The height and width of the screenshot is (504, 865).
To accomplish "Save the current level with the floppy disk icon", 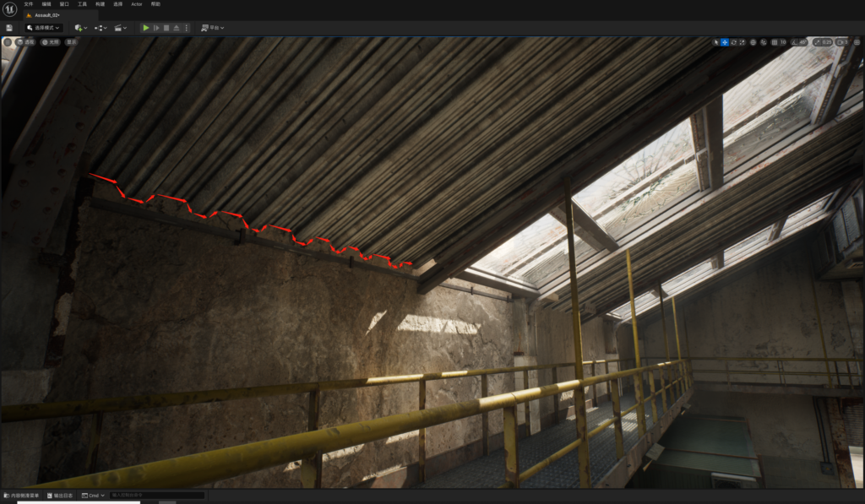I will click(9, 28).
